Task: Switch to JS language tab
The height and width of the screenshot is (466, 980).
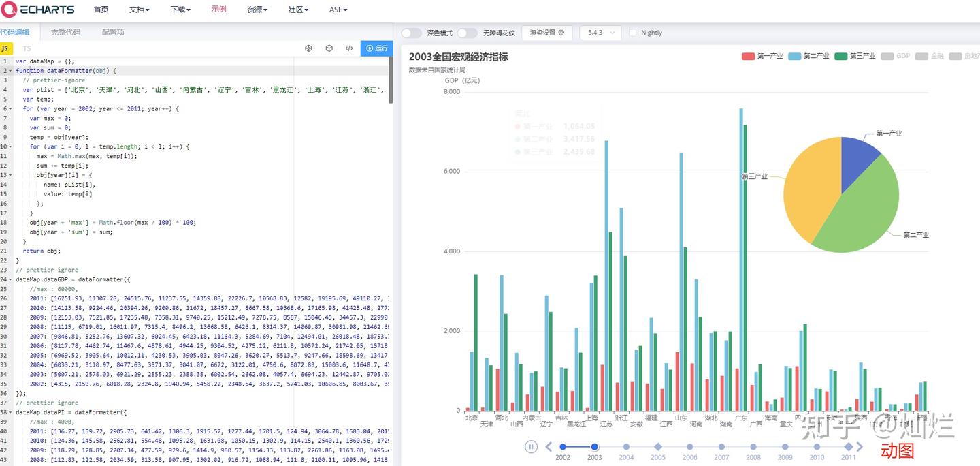Action: click(x=5, y=48)
